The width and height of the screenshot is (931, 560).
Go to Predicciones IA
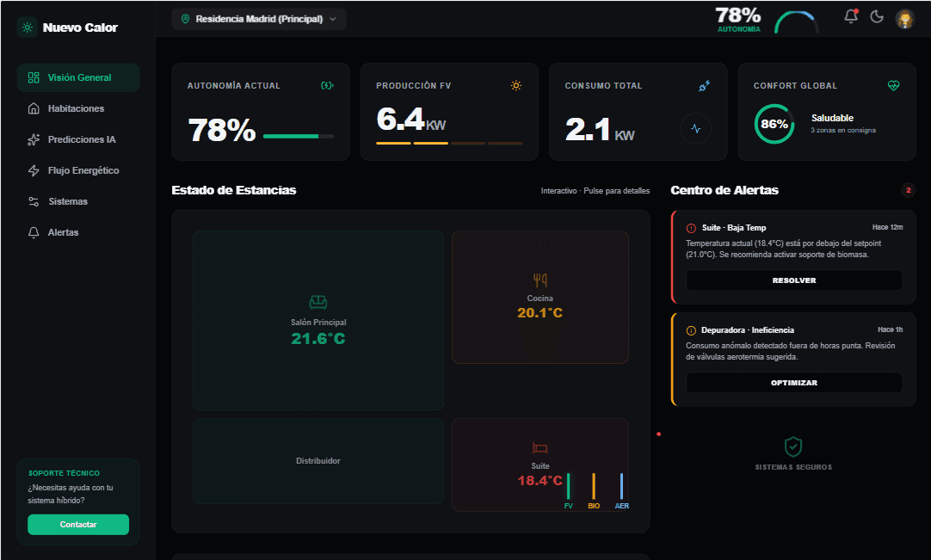[78, 139]
